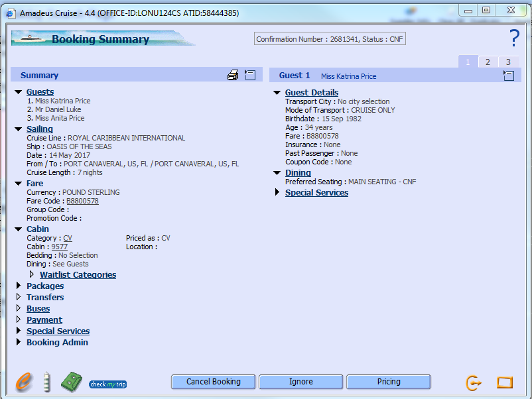The image size is (532, 399).
Task: Collapse the Fare section arrow
Action: click(19, 184)
